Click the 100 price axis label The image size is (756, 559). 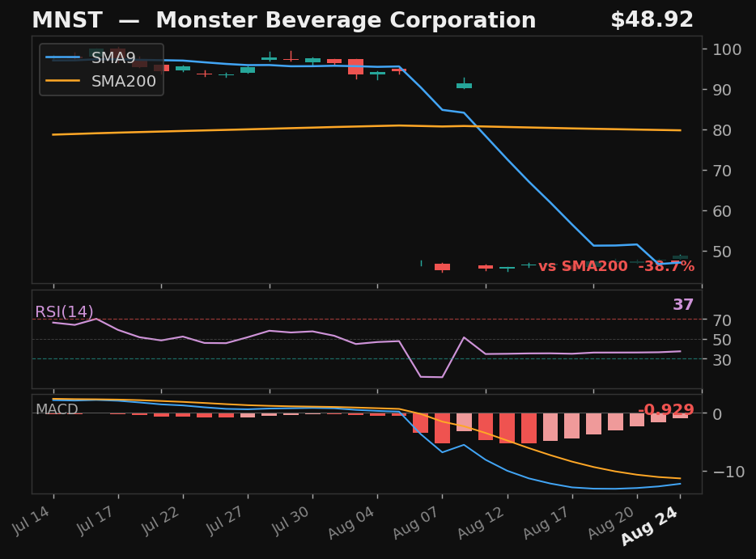727,49
